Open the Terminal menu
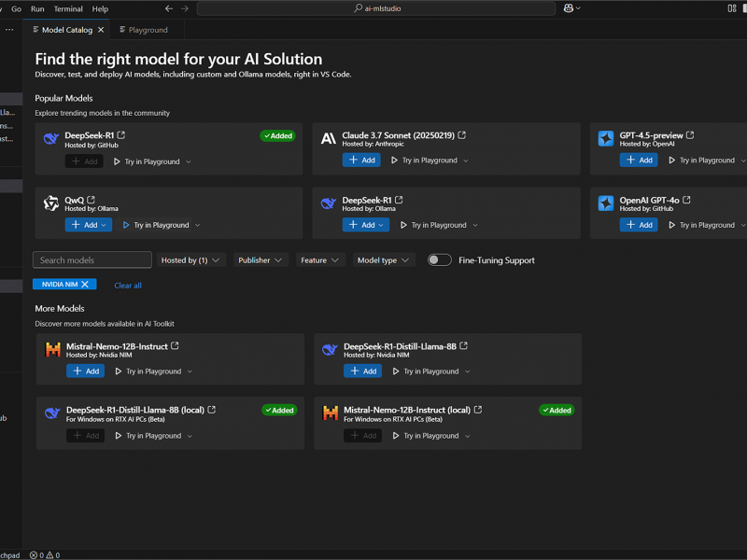The height and width of the screenshot is (560, 747). point(66,8)
